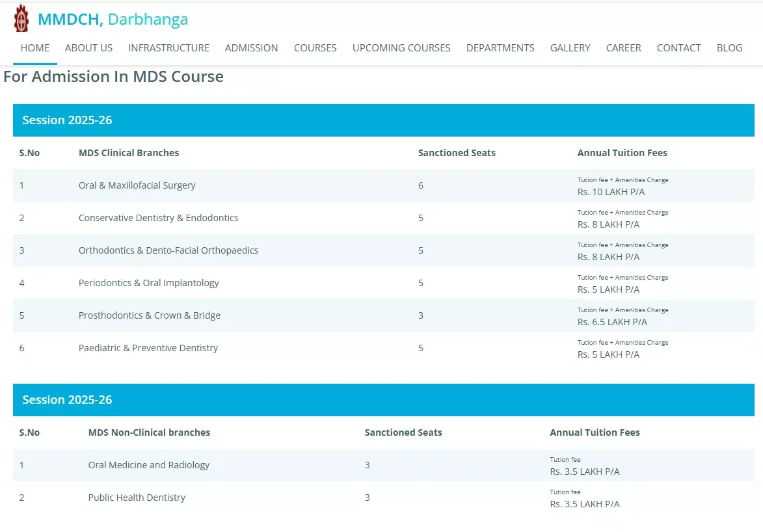The width and height of the screenshot is (763, 532).
Task: Click the Oral Medicine and Radiology entry
Action: tap(149, 465)
